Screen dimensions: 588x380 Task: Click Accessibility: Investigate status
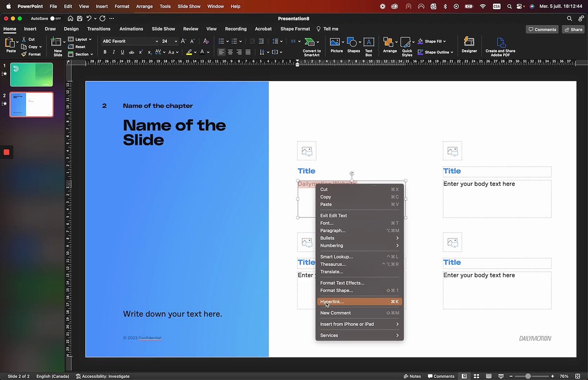click(x=102, y=376)
